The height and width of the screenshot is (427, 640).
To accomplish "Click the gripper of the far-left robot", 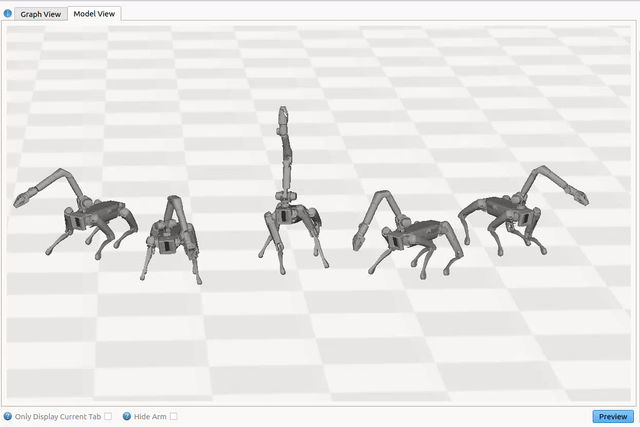I will coord(22,201).
